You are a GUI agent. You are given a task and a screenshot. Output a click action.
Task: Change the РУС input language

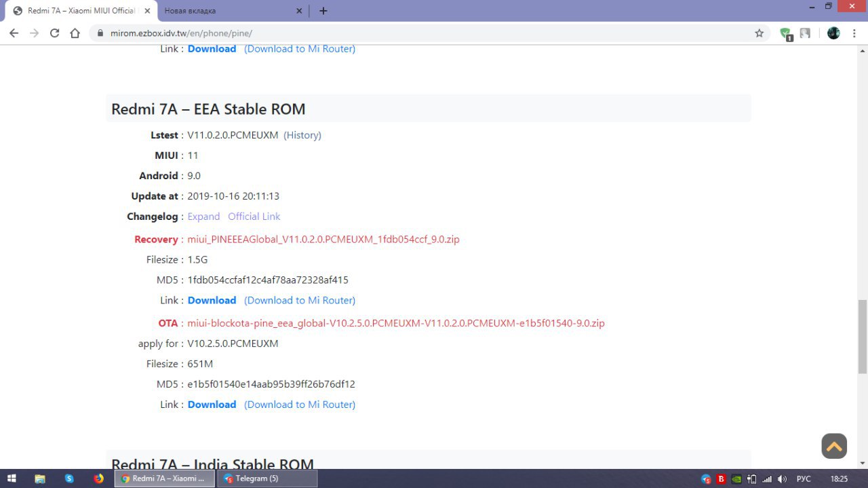[x=804, y=478]
